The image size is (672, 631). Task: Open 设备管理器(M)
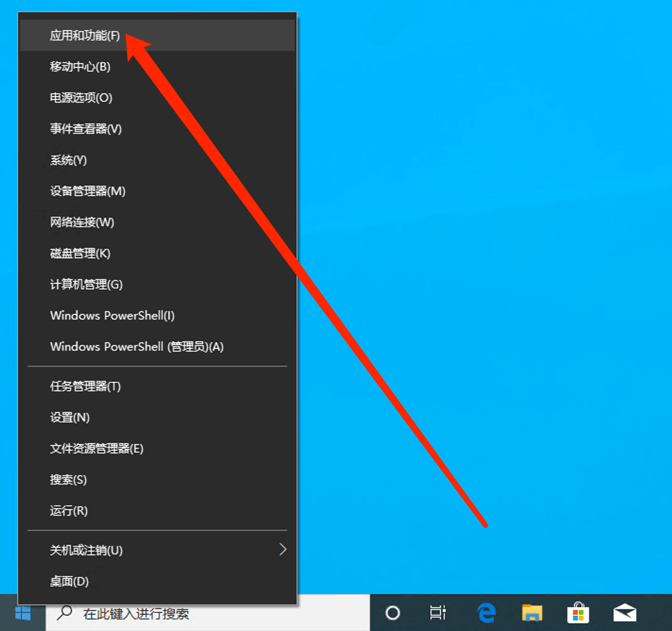tap(157, 191)
